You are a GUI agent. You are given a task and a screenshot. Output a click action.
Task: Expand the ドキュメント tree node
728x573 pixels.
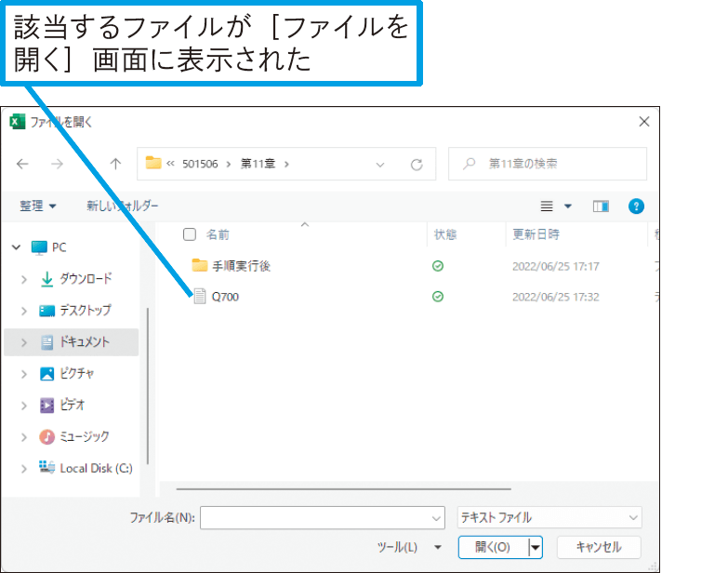24,342
